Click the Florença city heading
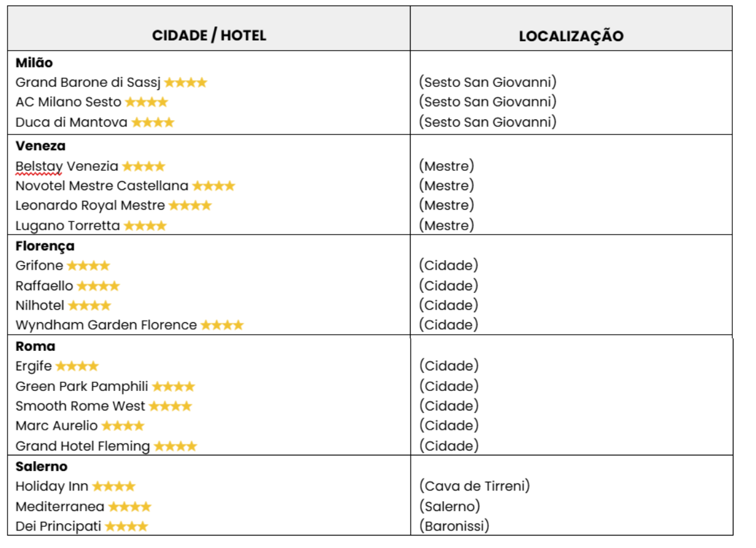756x548 pixels. [45, 246]
